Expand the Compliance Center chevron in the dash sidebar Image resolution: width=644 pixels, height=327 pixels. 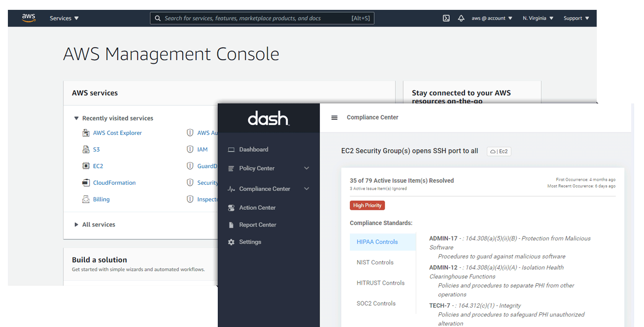(306, 189)
